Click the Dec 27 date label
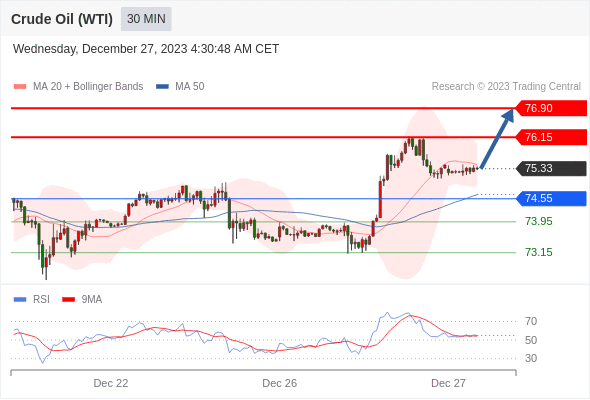 448,383
